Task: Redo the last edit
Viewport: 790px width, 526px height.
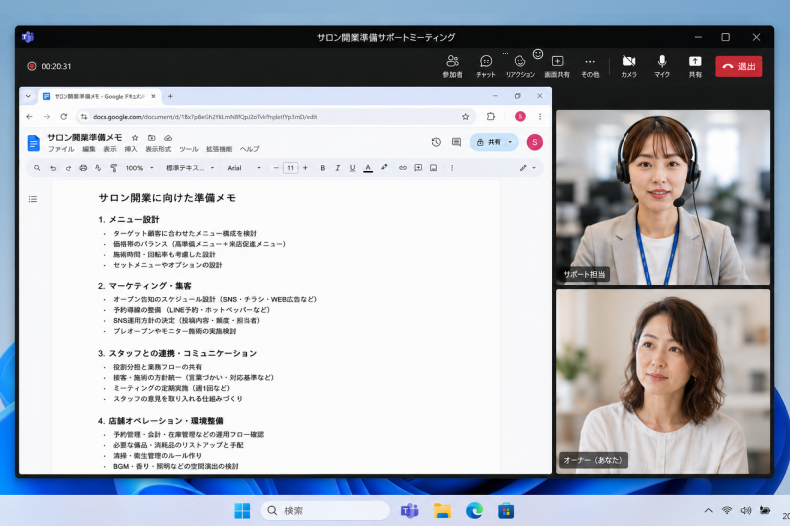Action: (68, 168)
